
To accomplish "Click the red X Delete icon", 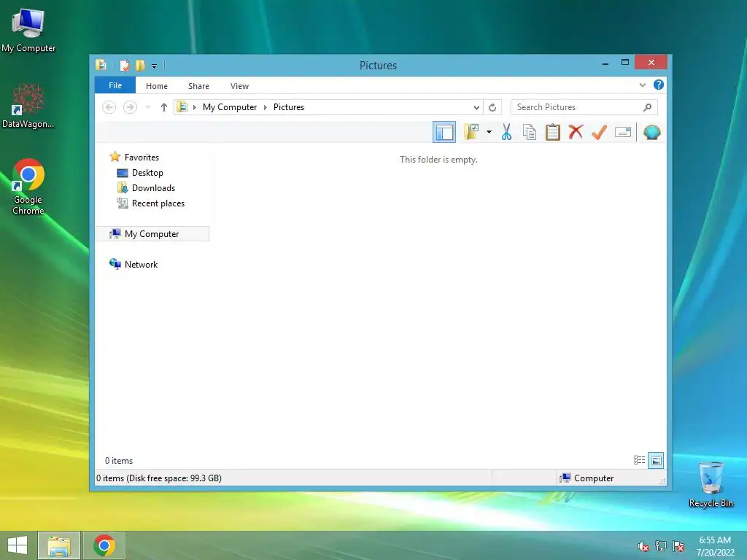I will 576,131.
